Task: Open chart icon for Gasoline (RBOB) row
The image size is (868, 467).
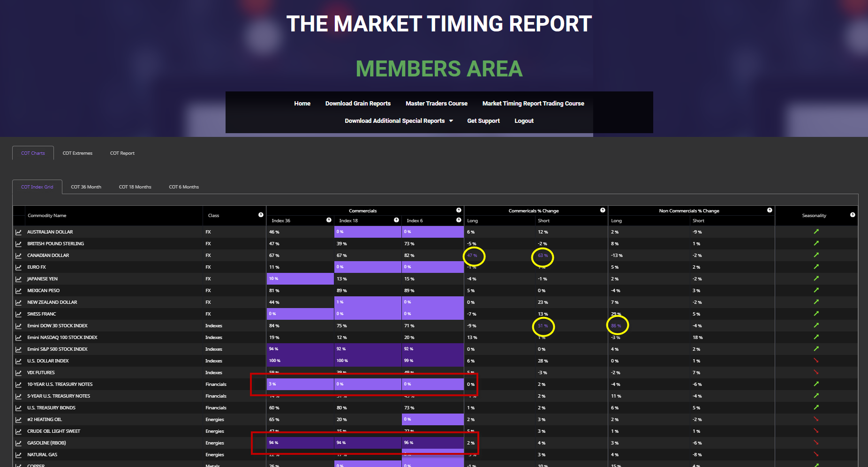Action: click(18, 443)
